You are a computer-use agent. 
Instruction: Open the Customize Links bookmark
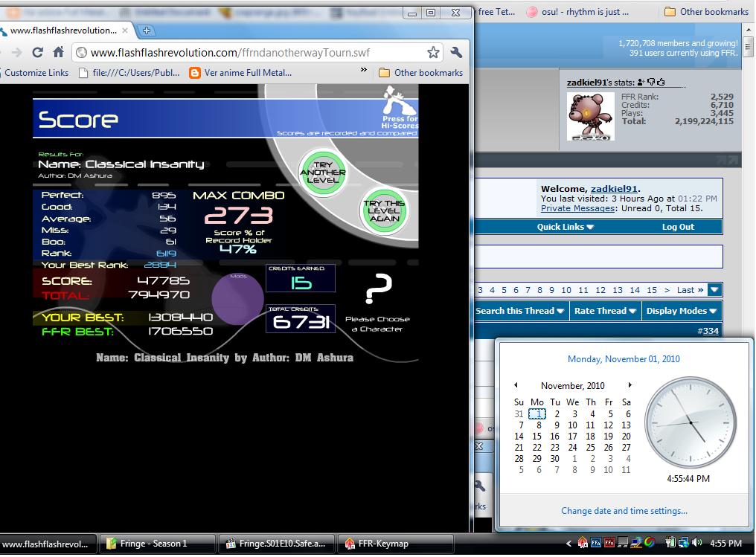pos(36,73)
